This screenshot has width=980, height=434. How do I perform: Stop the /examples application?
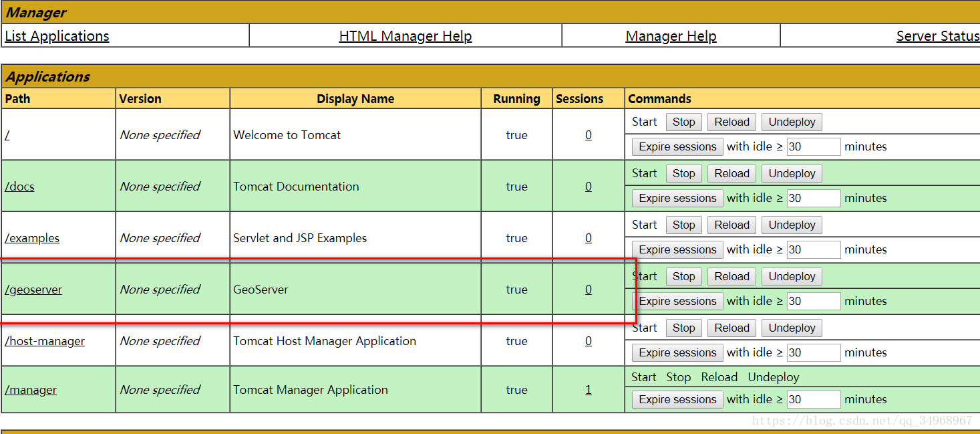pos(684,225)
